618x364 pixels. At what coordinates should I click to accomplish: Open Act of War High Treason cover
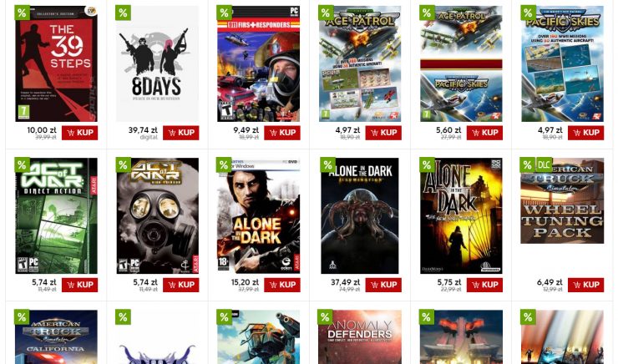click(158, 216)
